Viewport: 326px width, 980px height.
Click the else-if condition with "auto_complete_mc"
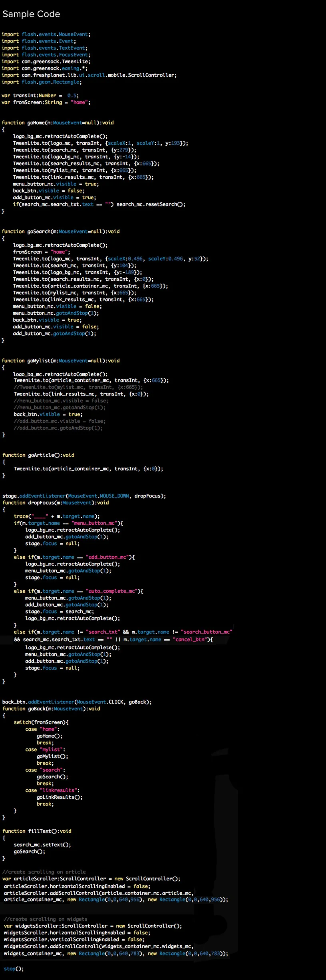(79, 591)
